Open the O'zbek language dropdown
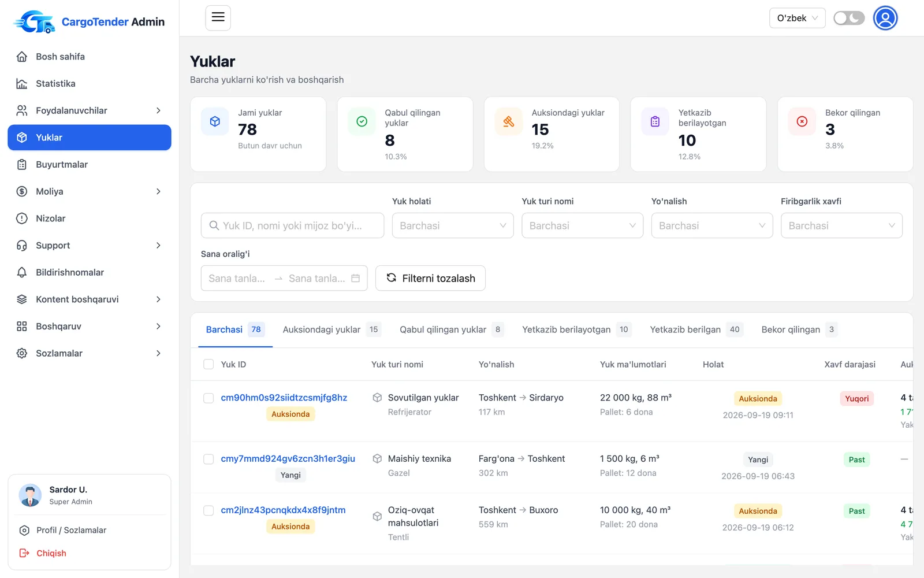This screenshot has width=924, height=578. pos(797,18)
